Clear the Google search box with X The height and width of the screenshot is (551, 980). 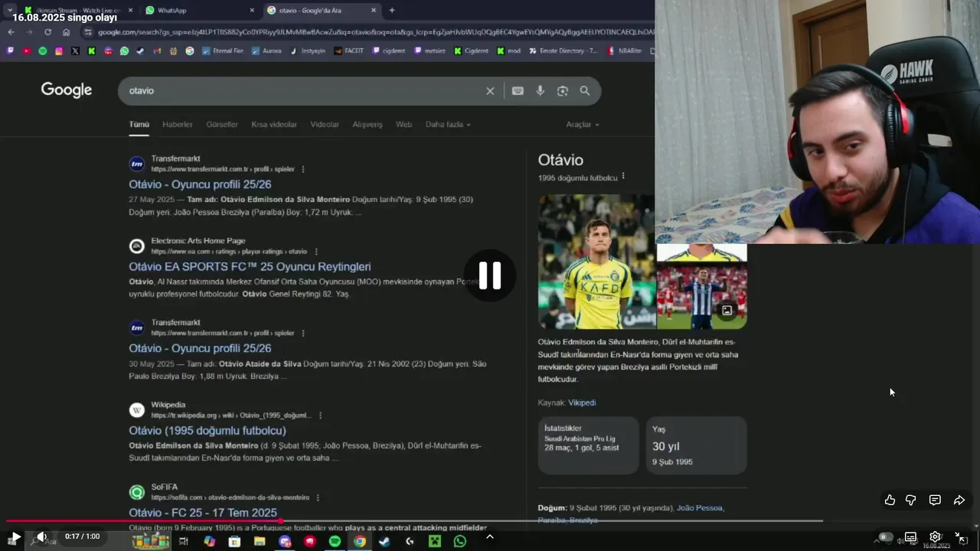coord(490,91)
